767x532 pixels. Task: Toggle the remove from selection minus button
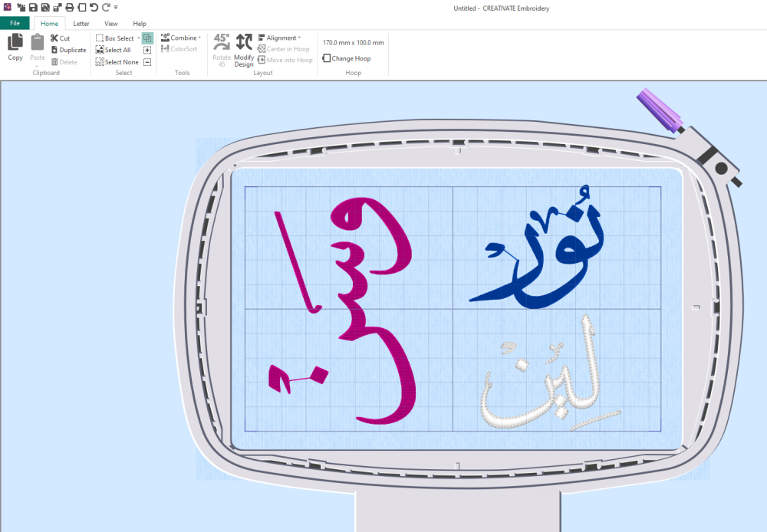click(x=147, y=62)
